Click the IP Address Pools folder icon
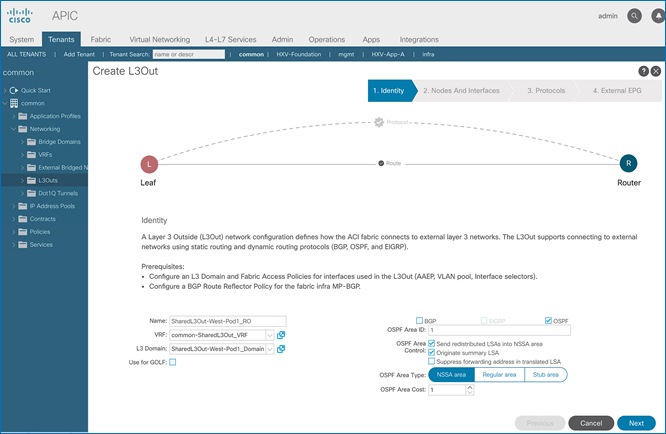666x434 pixels. (23, 206)
